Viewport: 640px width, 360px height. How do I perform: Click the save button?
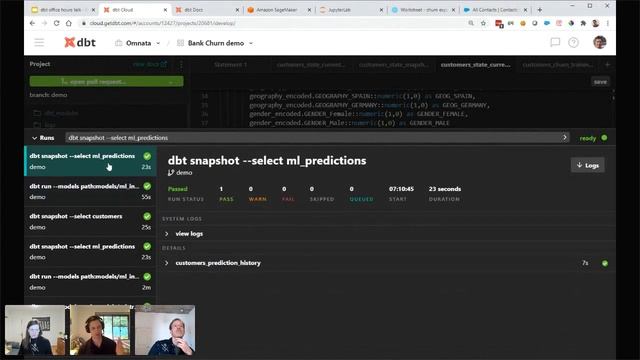(x=600, y=82)
